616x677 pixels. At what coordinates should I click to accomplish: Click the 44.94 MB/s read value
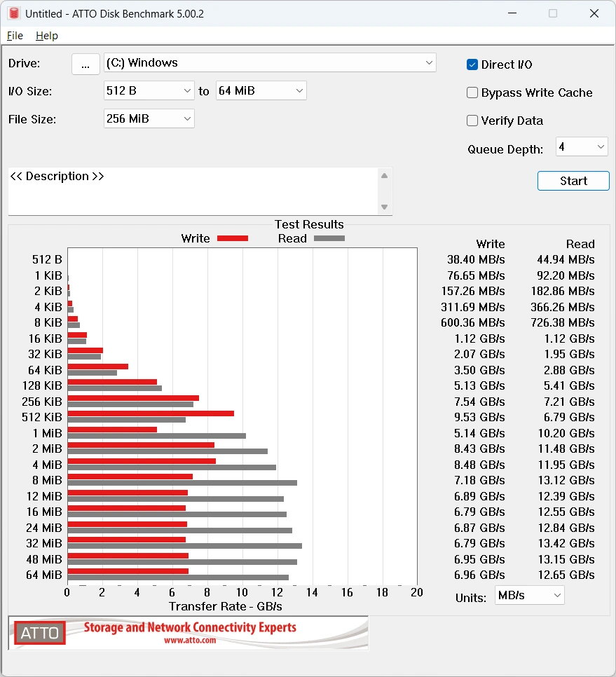[566, 259]
